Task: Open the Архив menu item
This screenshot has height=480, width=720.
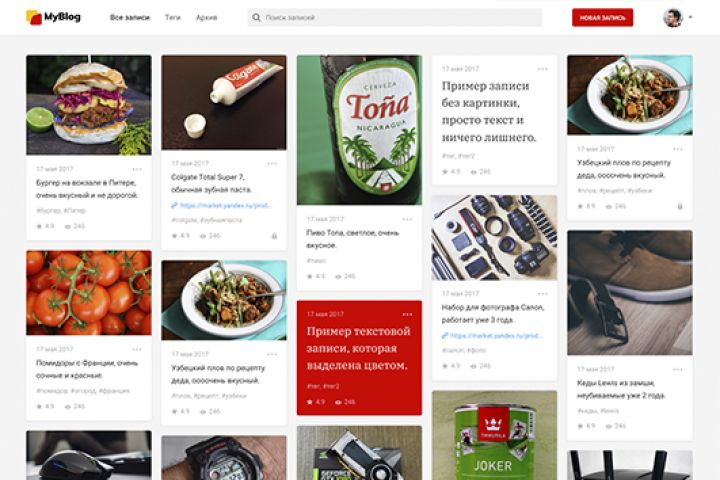Action: pyautogui.click(x=207, y=17)
